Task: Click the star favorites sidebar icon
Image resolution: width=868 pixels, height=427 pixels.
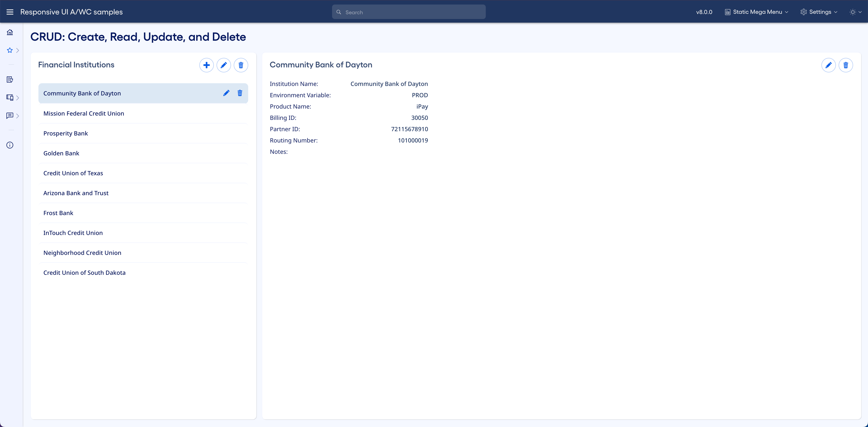Action: coord(10,50)
